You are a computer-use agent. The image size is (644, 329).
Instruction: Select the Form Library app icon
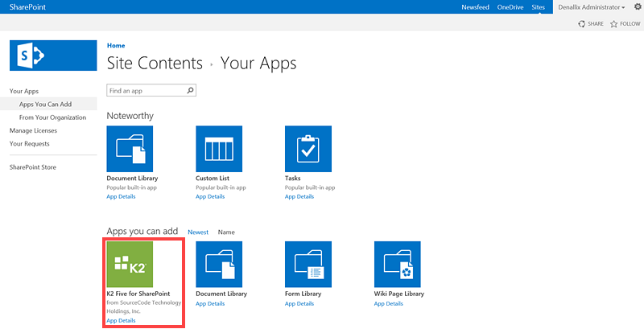click(x=308, y=264)
